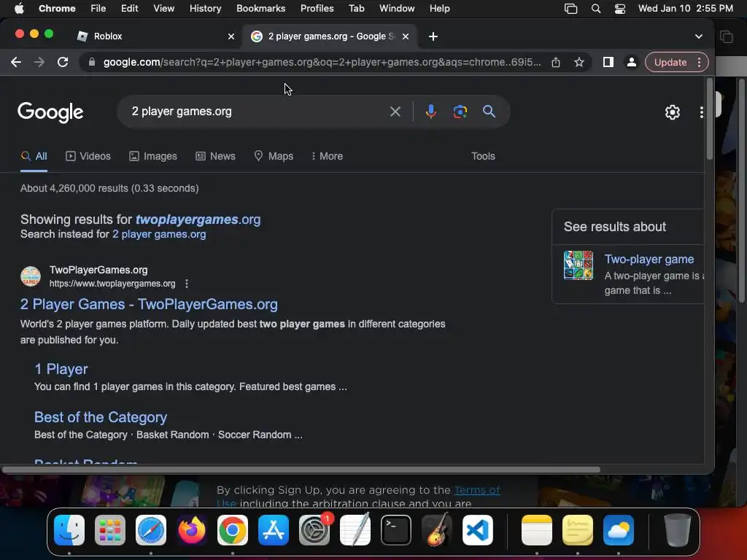
Task: Open GarageBand from the Dock
Action: tap(436, 530)
